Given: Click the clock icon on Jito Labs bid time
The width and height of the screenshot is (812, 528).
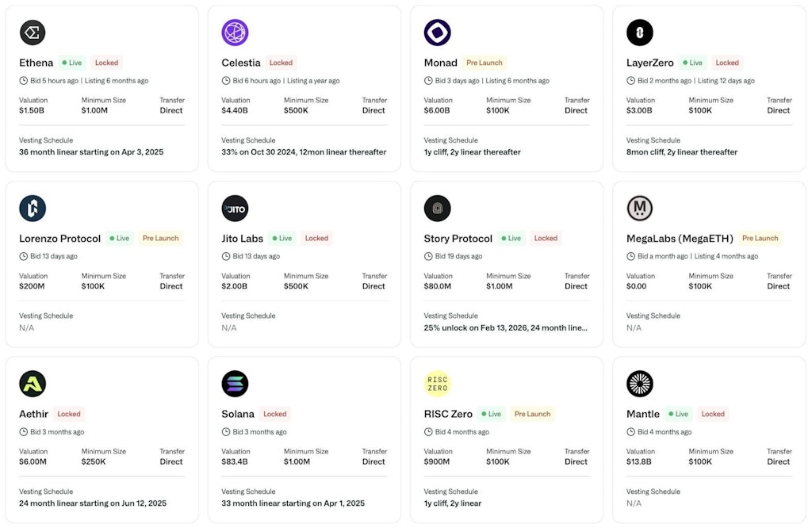Looking at the screenshot, I should [226, 256].
